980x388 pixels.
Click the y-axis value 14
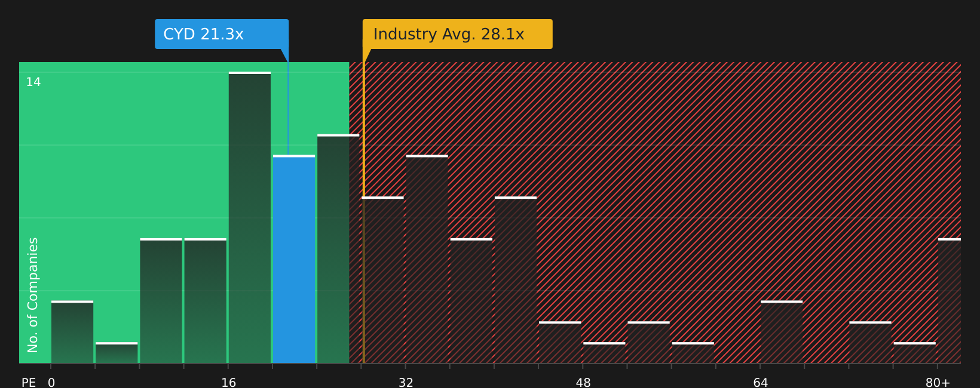[33, 82]
